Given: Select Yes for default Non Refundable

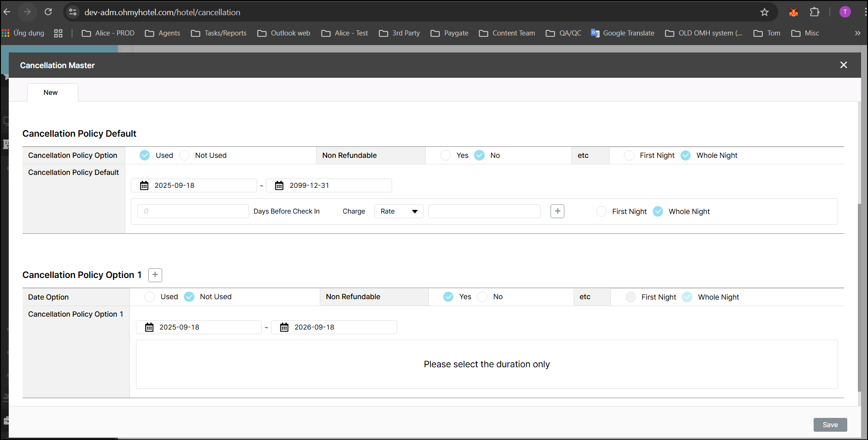Looking at the screenshot, I should 446,156.
